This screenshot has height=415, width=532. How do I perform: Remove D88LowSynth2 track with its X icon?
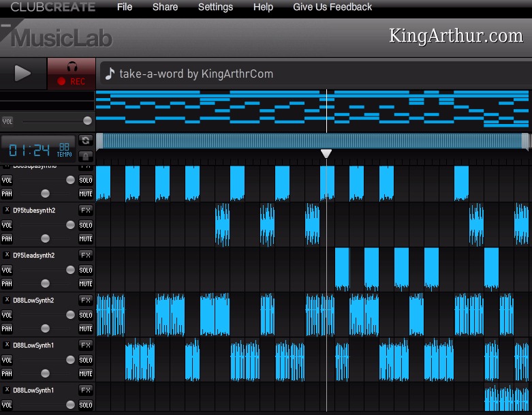pyautogui.click(x=6, y=300)
